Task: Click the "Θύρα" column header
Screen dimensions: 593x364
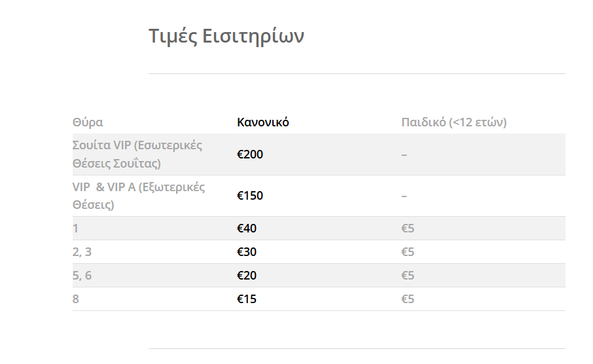Action: (88, 122)
